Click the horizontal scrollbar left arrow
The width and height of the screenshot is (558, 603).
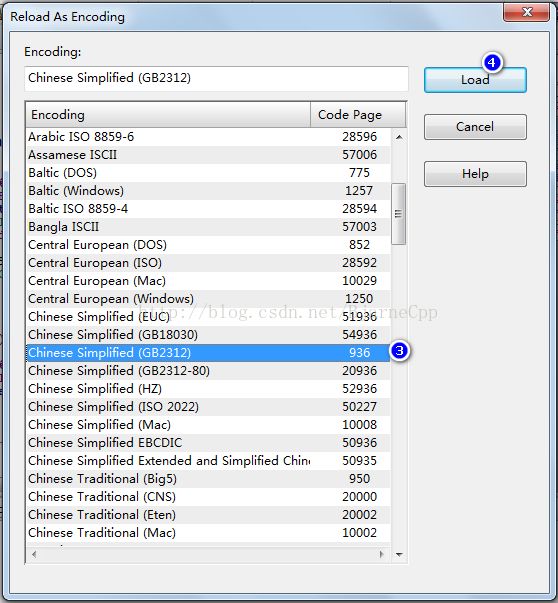[34, 554]
